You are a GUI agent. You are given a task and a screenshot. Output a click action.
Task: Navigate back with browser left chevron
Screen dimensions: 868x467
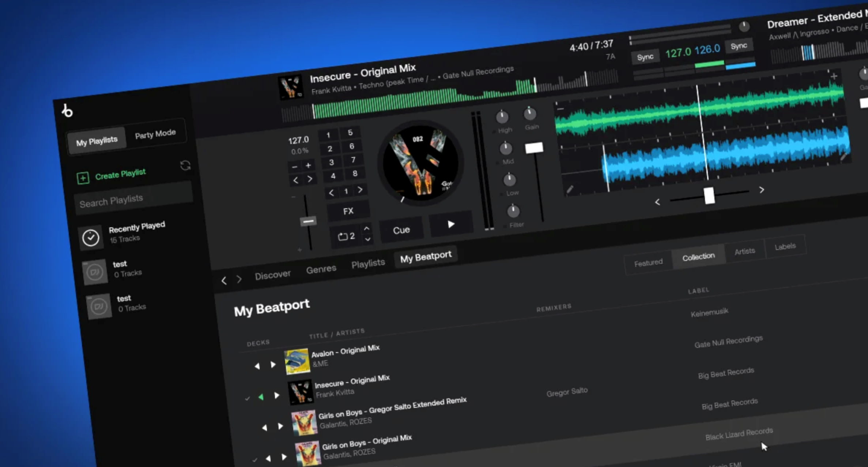[x=224, y=281]
